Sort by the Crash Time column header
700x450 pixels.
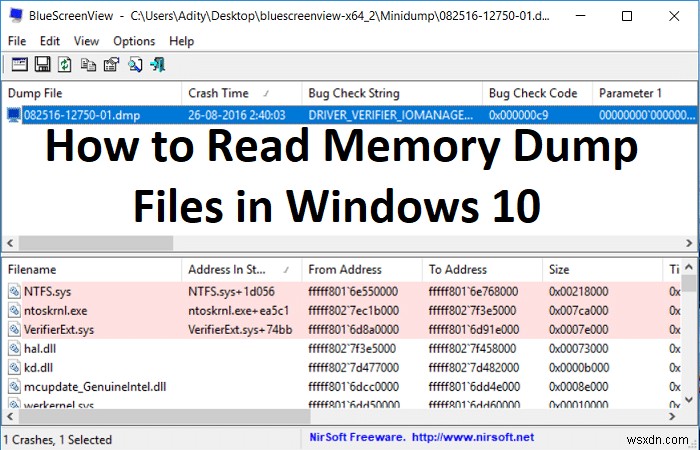pos(242,93)
